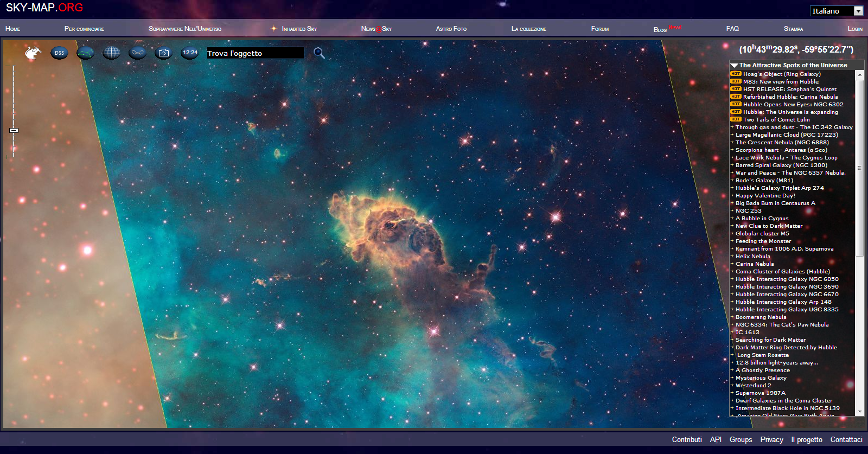Click the zoom slider handle

click(14, 130)
